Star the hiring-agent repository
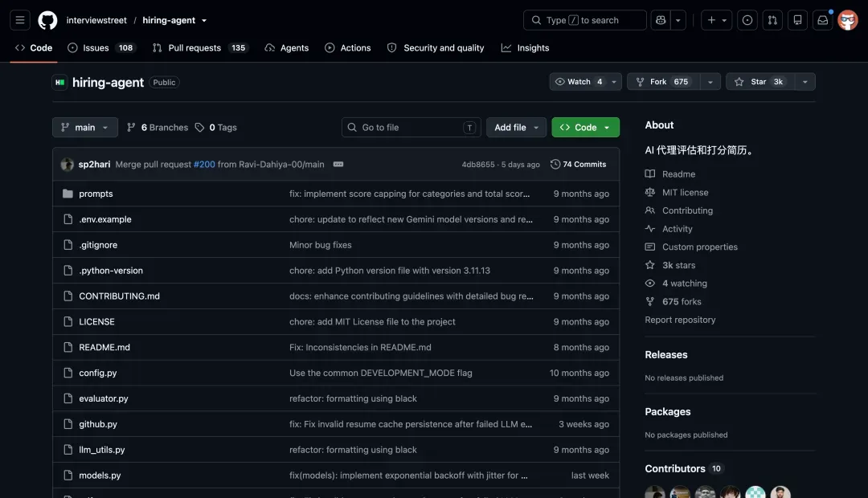The height and width of the screenshot is (498, 868). click(760, 82)
